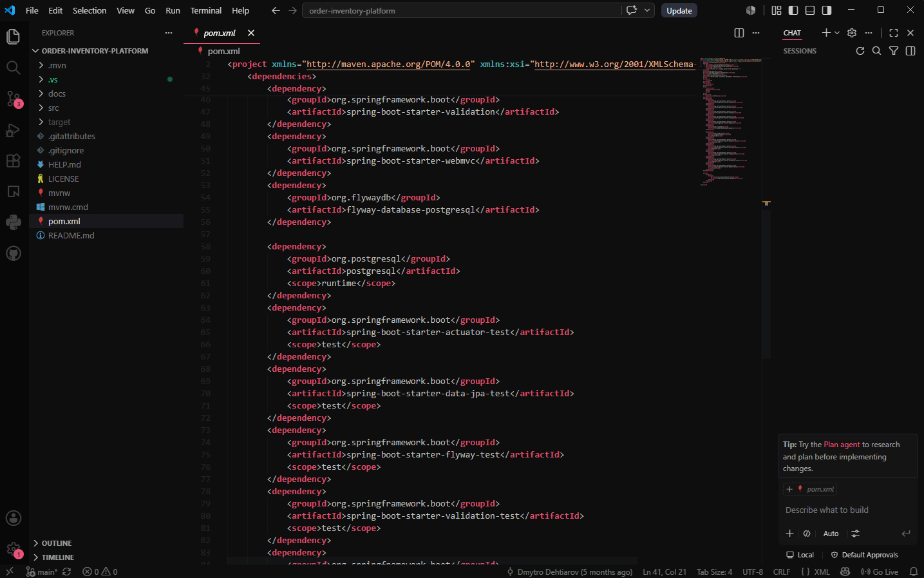
Task: Select the pom.xml editor tab
Action: point(222,33)
